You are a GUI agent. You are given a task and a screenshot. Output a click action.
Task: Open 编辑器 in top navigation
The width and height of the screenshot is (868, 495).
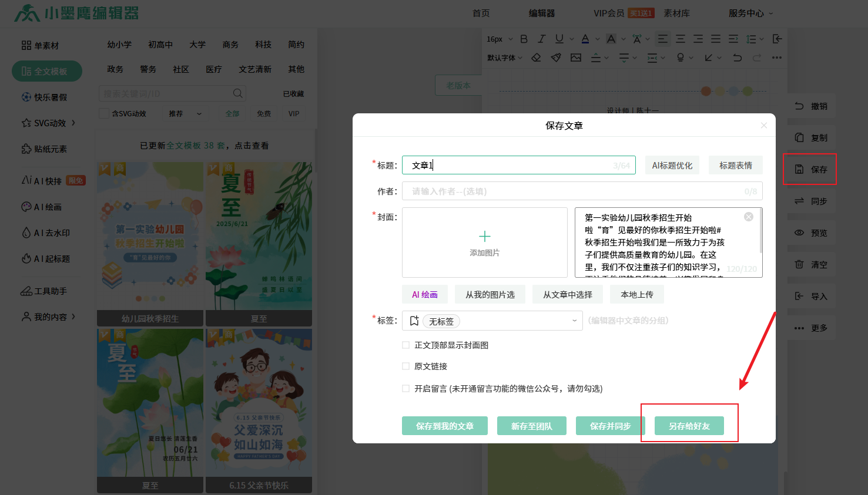click(x=542, y=13)
